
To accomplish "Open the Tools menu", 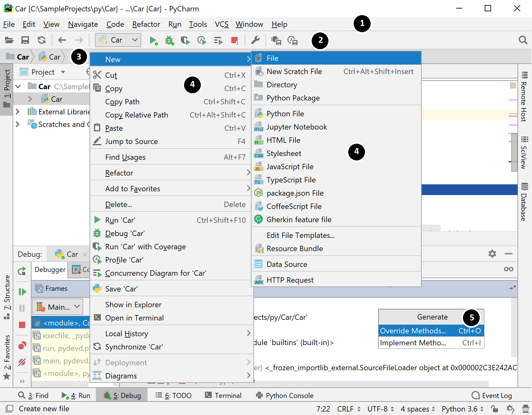I will coord(198,24).
